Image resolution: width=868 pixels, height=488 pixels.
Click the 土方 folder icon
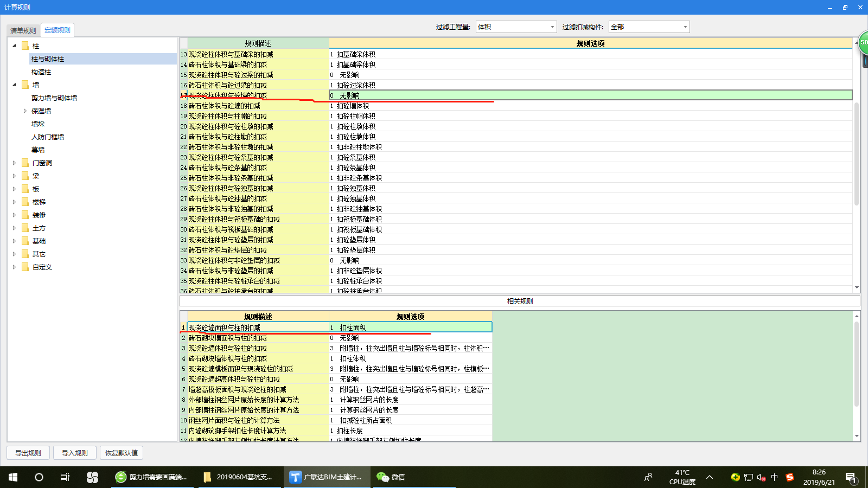point(25,228)
